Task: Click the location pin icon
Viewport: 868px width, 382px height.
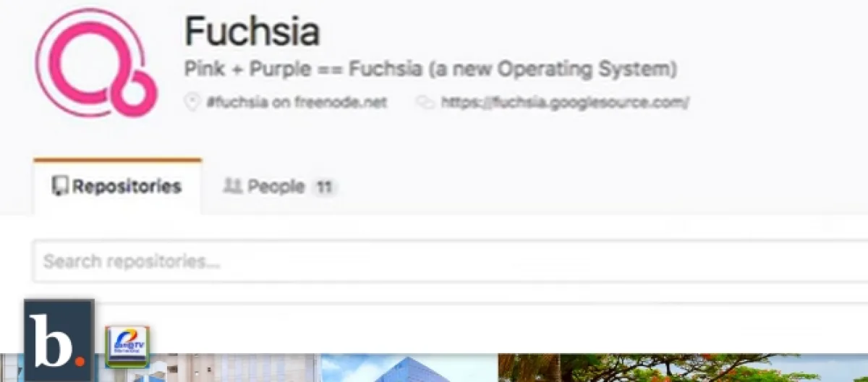Action: 192,102
